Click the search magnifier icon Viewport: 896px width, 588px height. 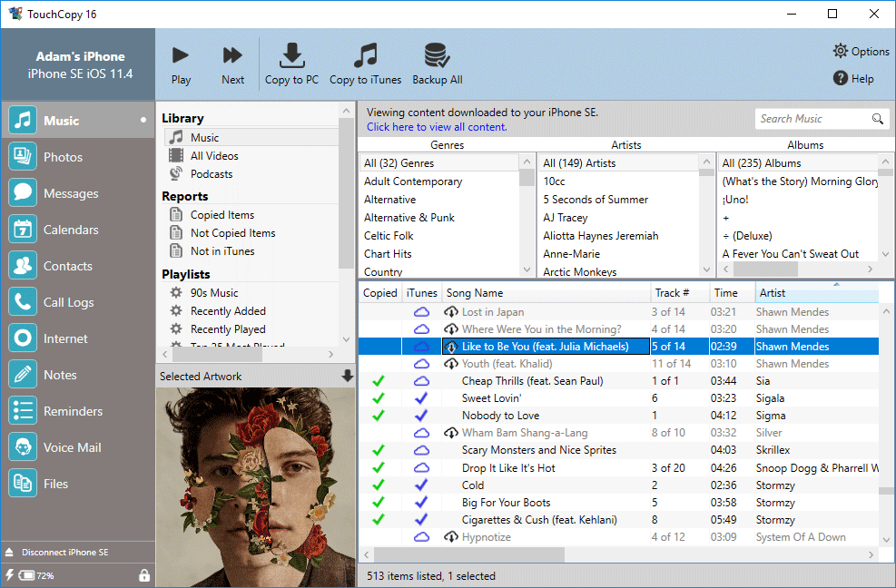[x=877, y=119]
